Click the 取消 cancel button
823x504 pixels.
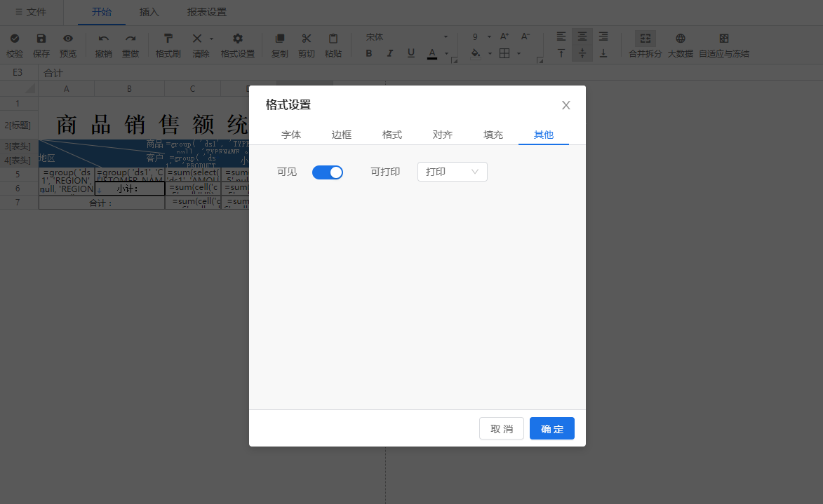(x=501, y=428)
